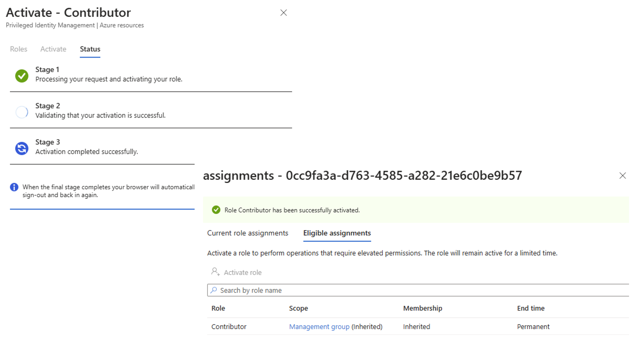This screenshot has height=344, width=644.
Task: Click the Role column header
Action: (x=218, y=308)
